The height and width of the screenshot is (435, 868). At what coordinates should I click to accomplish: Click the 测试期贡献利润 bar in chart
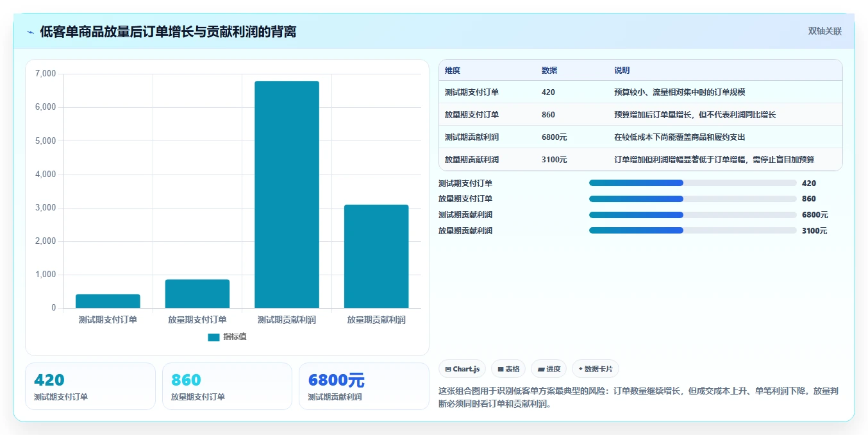[287, 194]
